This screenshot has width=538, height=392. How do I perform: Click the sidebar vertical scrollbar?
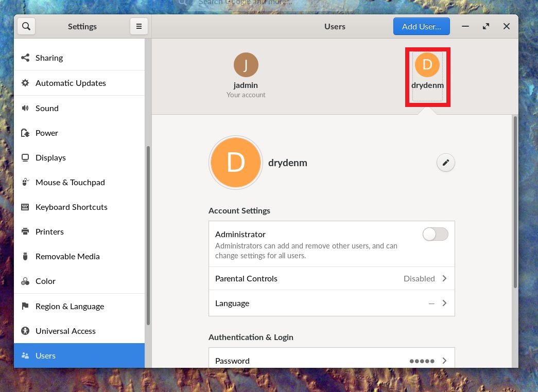click(148, 235)
